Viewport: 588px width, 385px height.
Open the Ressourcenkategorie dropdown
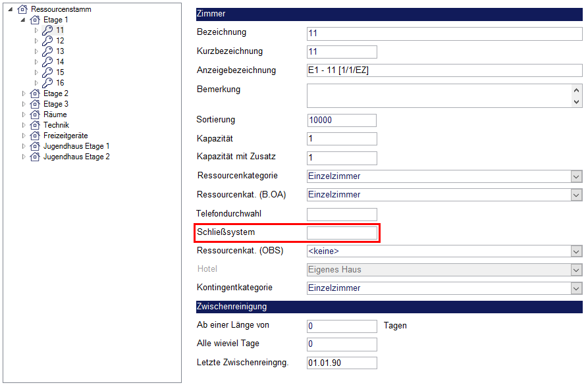pyautogui.click(x=576, y=176)
